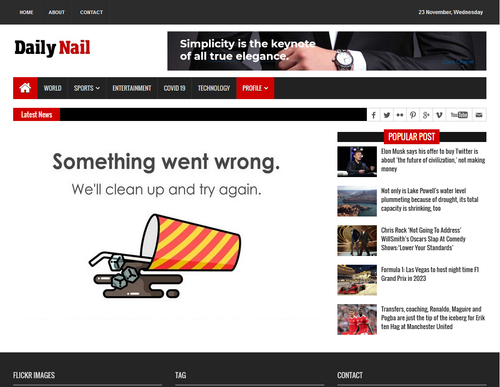Read Elon Musk Twitter offer headline
This screenshot has width=500, height=387.
(x=433, y=160)
